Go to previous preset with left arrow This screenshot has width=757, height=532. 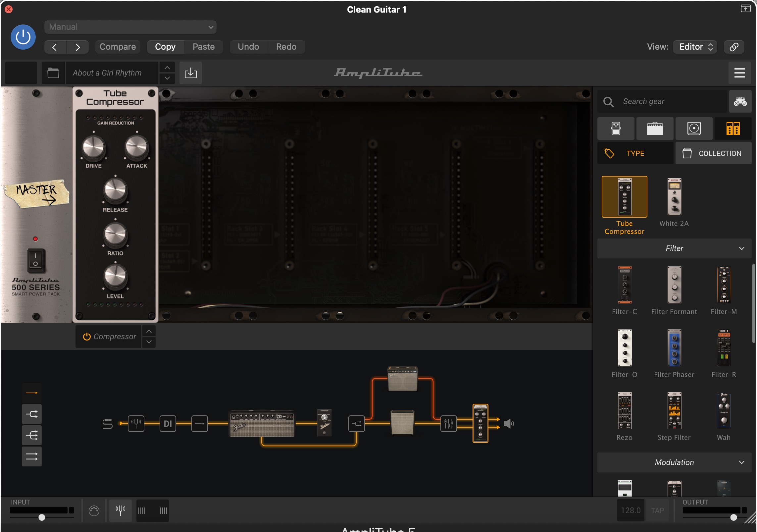click(x=55, y=47)
